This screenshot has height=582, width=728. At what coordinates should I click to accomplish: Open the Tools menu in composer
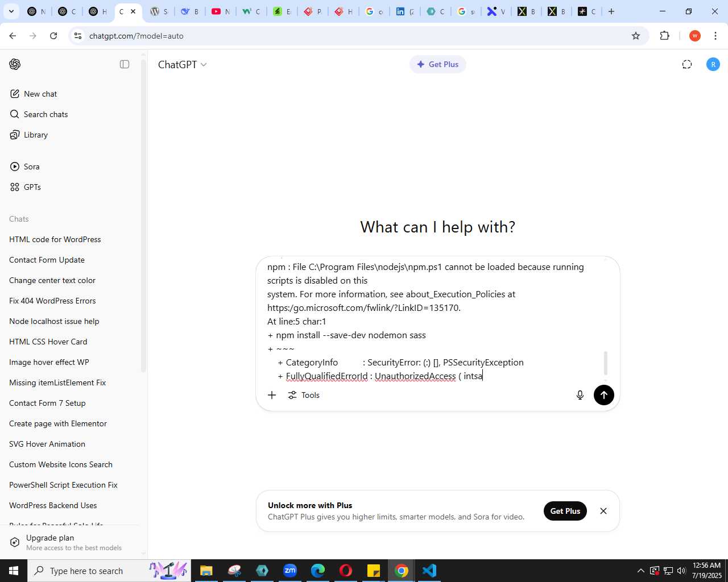[304, 395]
